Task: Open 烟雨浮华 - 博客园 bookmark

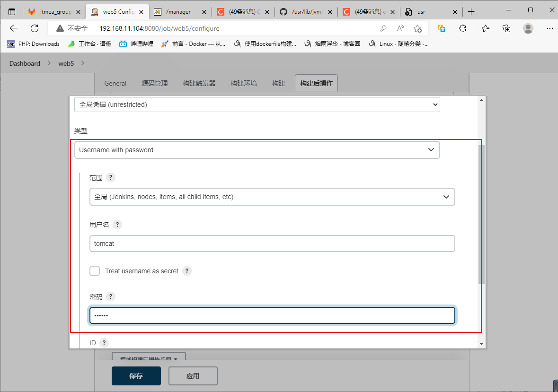Action: [332, 44]
